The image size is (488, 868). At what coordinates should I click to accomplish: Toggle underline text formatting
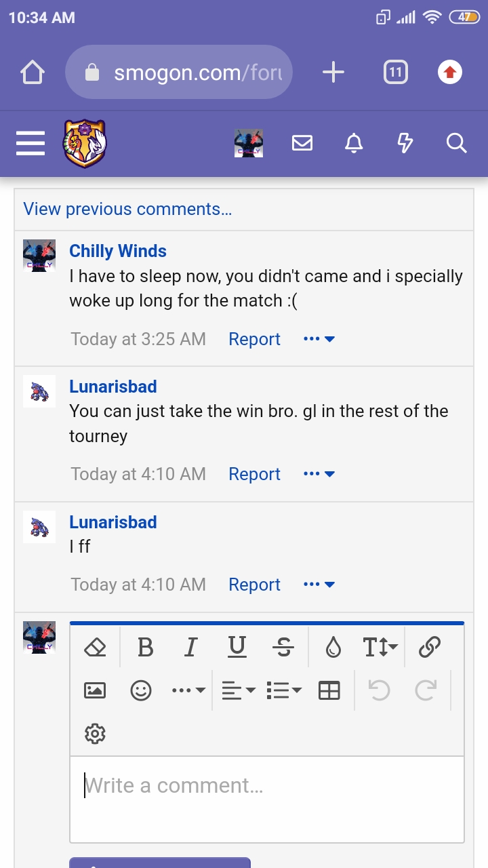pos(237,648)
